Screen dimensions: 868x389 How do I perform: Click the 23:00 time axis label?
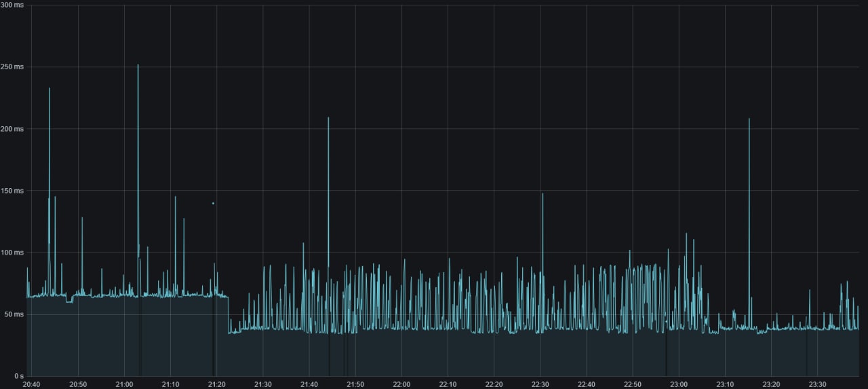click(x=679, y=384)
